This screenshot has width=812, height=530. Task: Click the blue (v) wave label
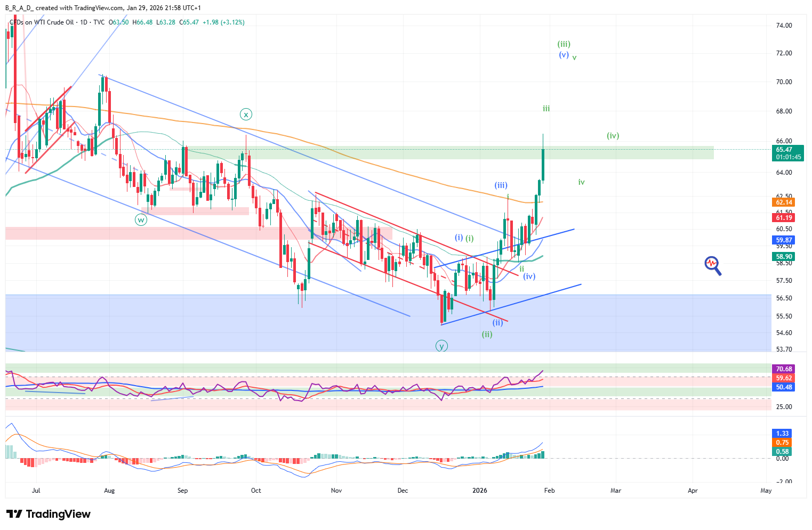564,55
